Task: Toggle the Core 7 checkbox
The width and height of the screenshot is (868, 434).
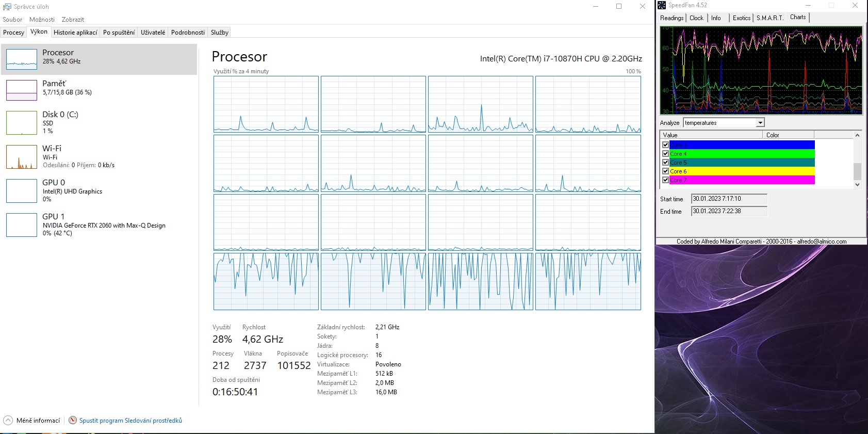Action: (x=665, y=180)
